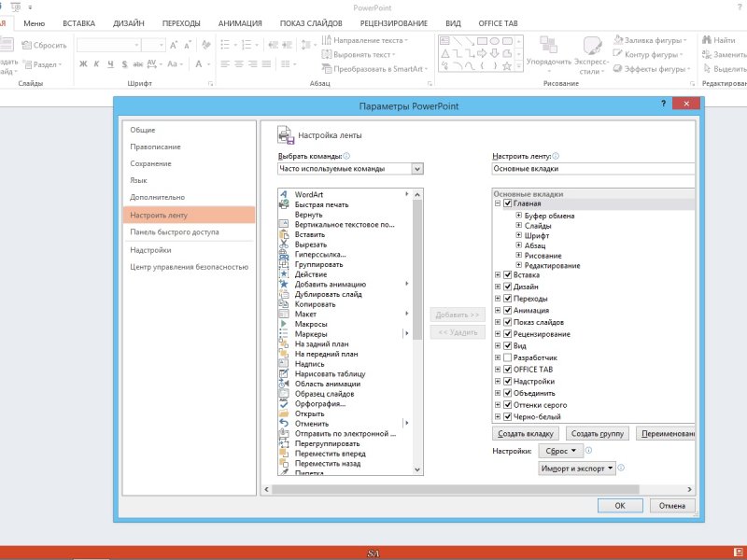The height and width of the screenshot is (560, 747).
Task: Open the Импорт и экспорт dropdown
Action: 576,469
